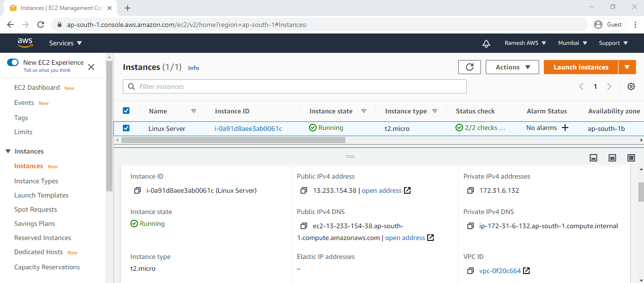Minimize the details panel layout icon
The height and width of the screenshot is (283, 644).
(593, 158)
